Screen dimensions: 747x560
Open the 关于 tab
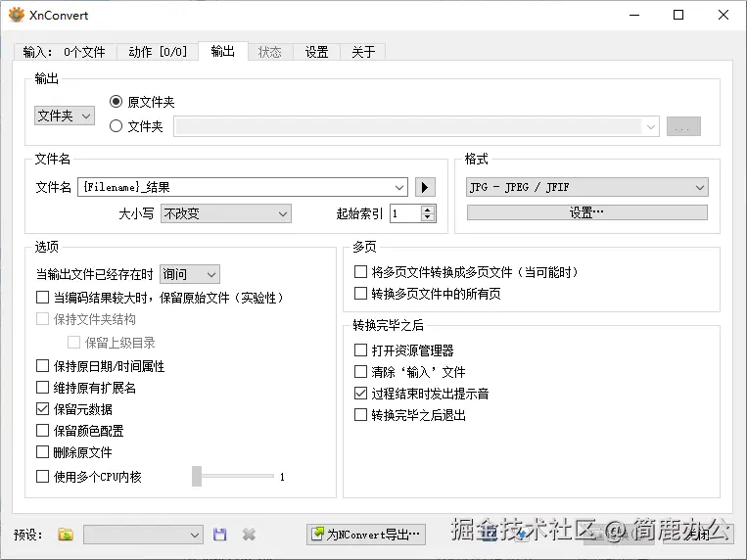click(x=363, y=52)
